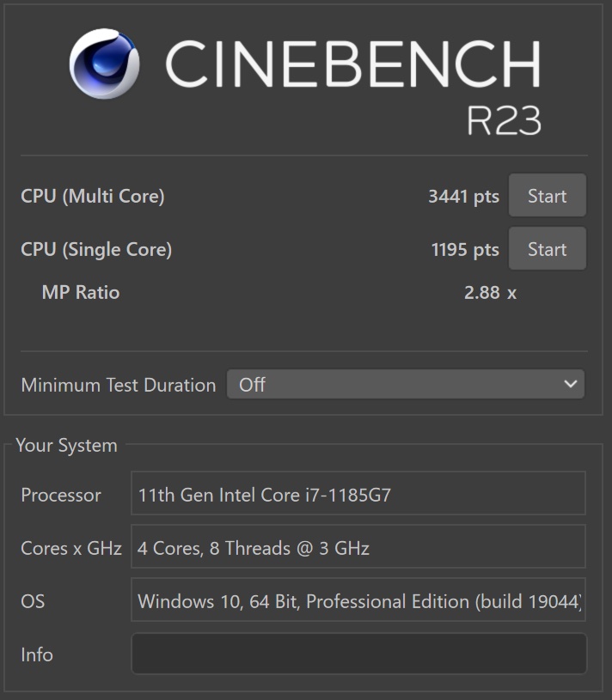This screenshot has height=700, width=612.
Task: Select the 'Off' value in duration combo box
Action: coord(252,385)
